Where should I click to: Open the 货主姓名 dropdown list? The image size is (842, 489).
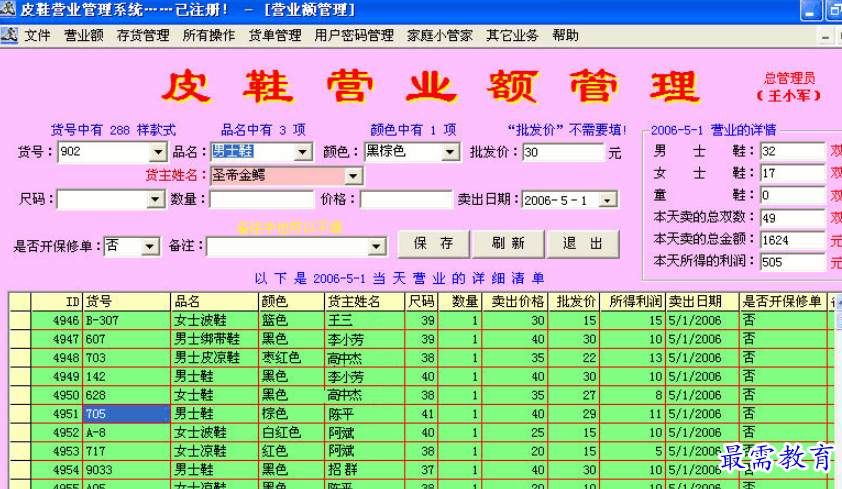click(x=352, y=176)
